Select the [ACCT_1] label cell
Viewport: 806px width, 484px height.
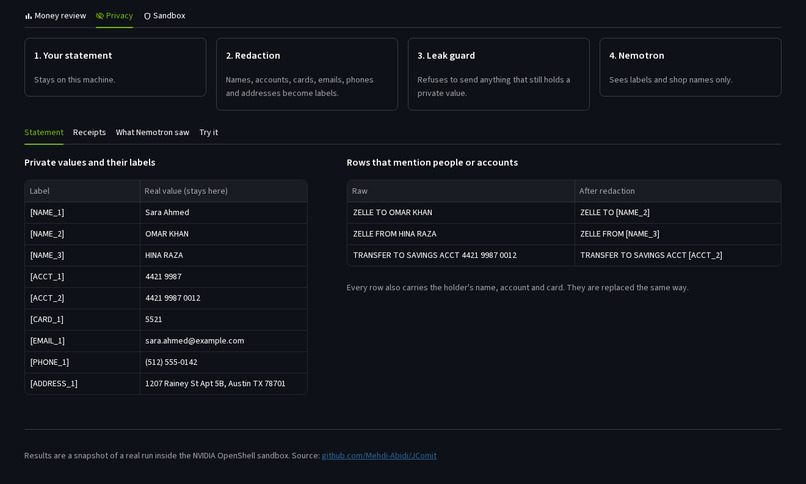[x=82, y=277]
